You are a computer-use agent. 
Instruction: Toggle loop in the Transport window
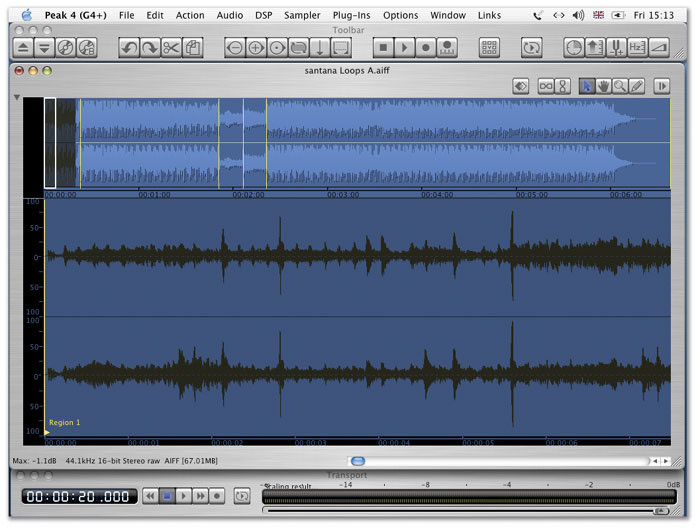242,496
